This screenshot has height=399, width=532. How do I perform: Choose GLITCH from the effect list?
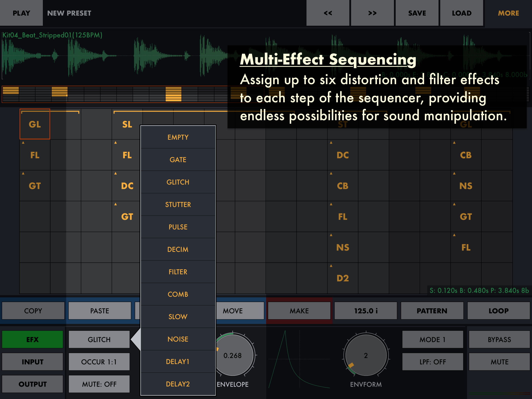178,182
